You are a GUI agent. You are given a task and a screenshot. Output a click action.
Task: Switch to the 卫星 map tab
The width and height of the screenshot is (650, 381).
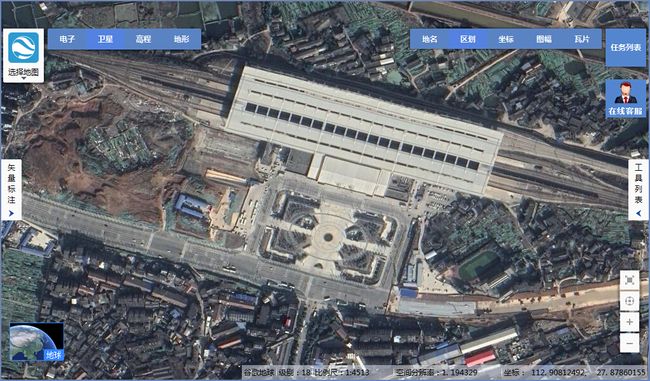point(105,39)
